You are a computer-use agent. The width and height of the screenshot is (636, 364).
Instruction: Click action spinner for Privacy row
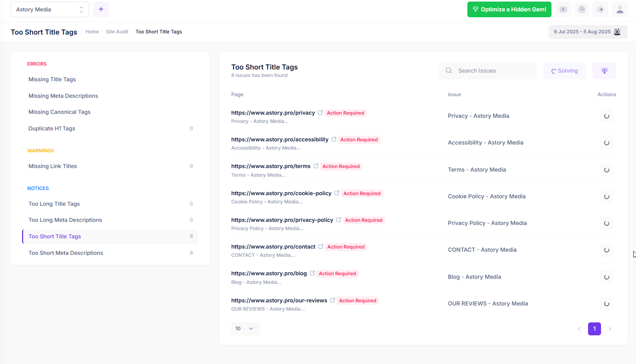click(x=607, y=116)
